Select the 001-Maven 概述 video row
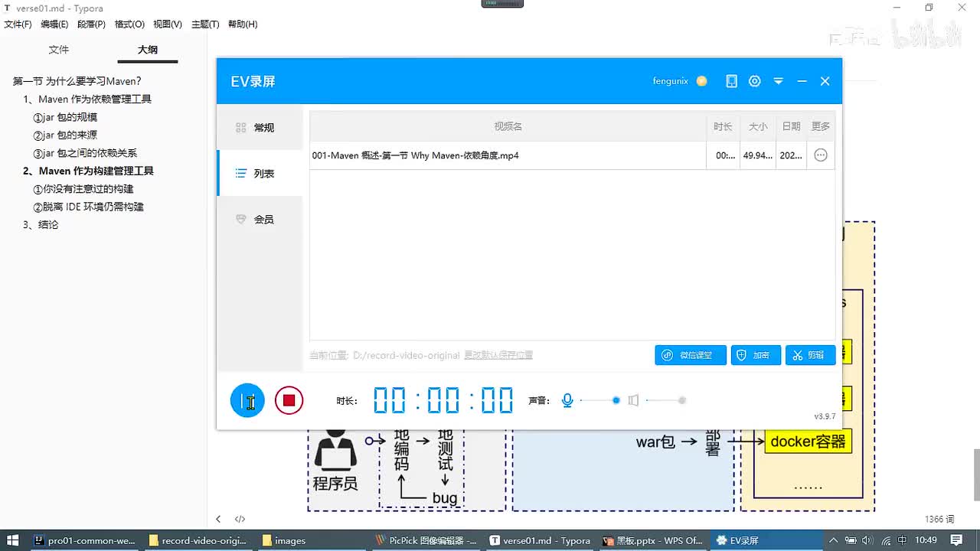The image size is (980, 551). point(572,155)
